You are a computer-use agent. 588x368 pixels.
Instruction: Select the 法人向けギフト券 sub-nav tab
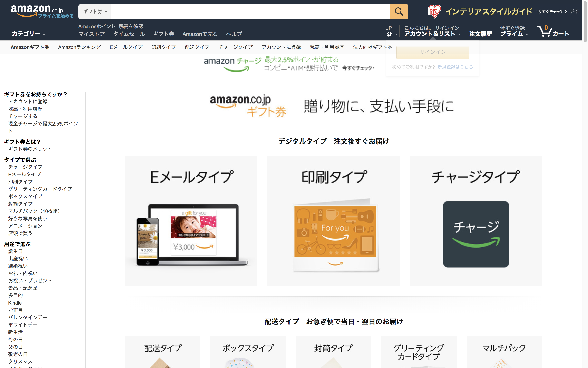(372, 47)
